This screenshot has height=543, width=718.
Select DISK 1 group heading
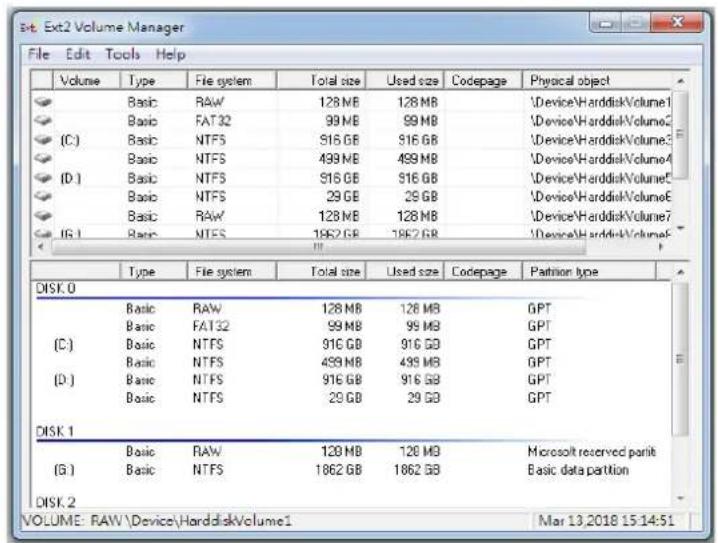pyautogui.click(x=54, y=431)
